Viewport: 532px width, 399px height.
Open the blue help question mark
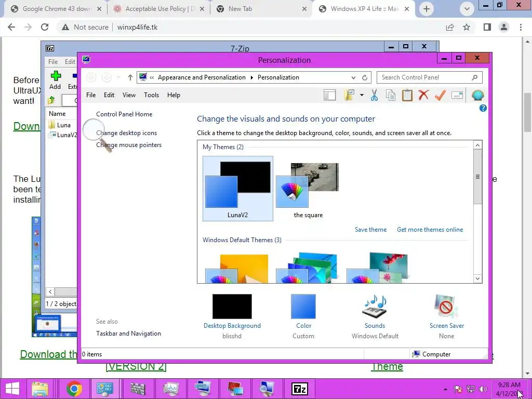pyautogui.click(x=483, y=108)
